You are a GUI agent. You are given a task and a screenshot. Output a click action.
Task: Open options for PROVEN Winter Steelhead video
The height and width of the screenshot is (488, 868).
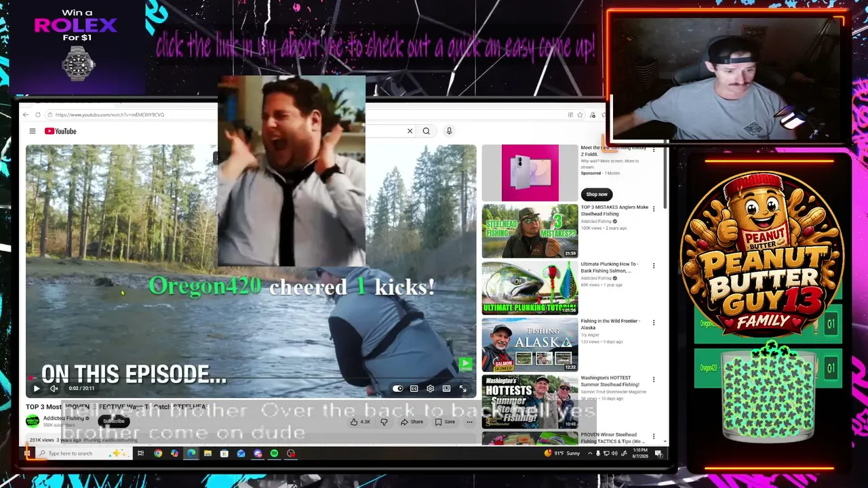[654, 436]
